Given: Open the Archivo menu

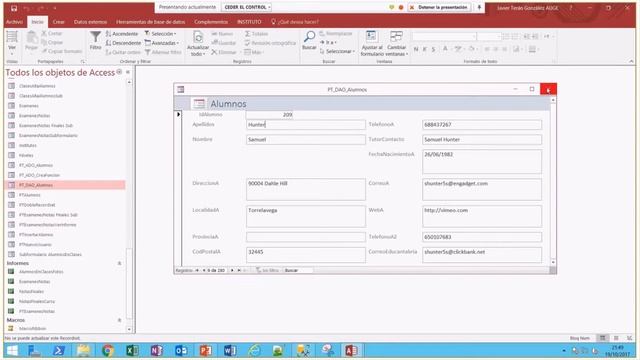Looking at the screenshot, I should tap(15, 22).
